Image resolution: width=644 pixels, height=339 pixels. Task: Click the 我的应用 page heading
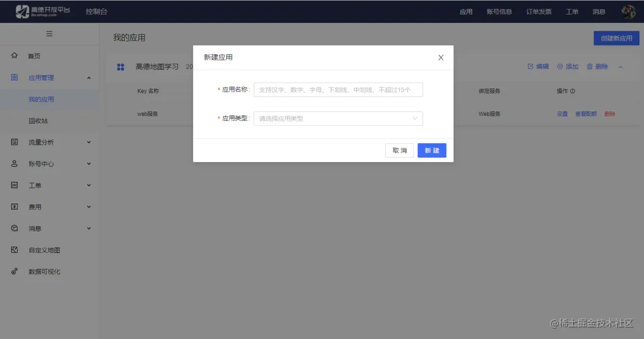coord(129,38)
